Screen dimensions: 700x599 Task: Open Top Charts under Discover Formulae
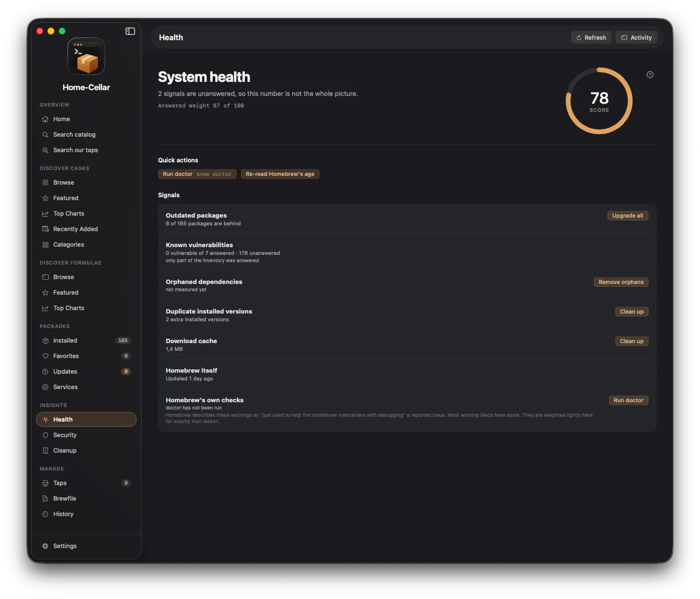click(86, 308)
